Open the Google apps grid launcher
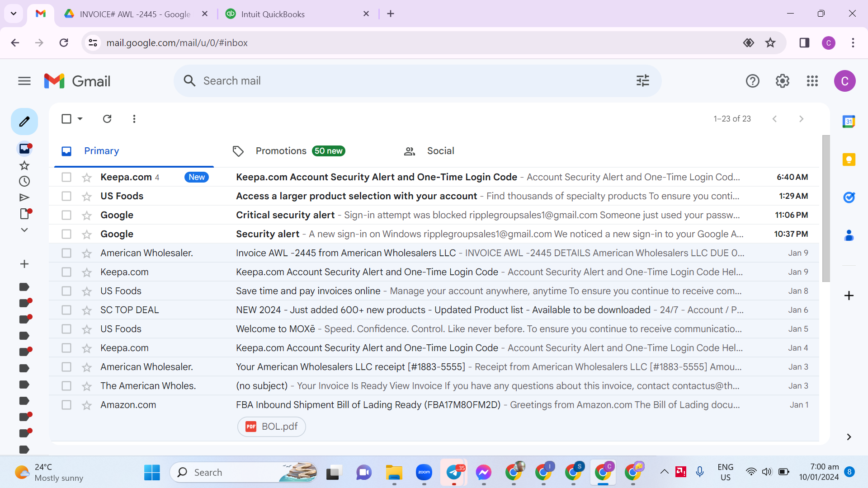This screenshot has height=488, width=868. (812, 81)
